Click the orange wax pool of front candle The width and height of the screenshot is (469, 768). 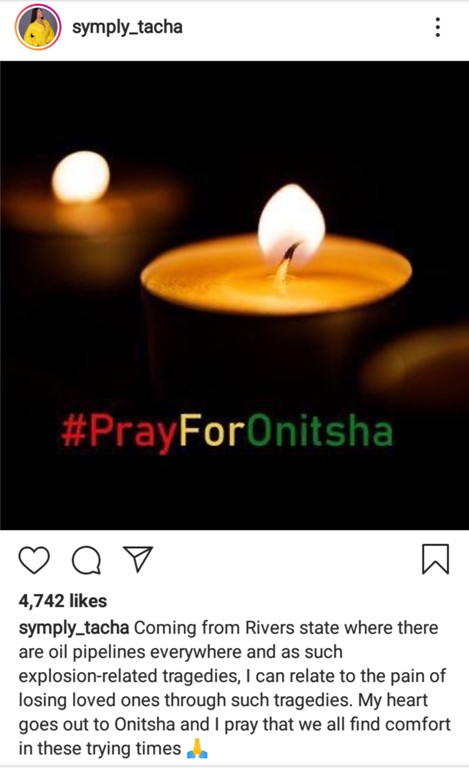[x=276, y=275]
